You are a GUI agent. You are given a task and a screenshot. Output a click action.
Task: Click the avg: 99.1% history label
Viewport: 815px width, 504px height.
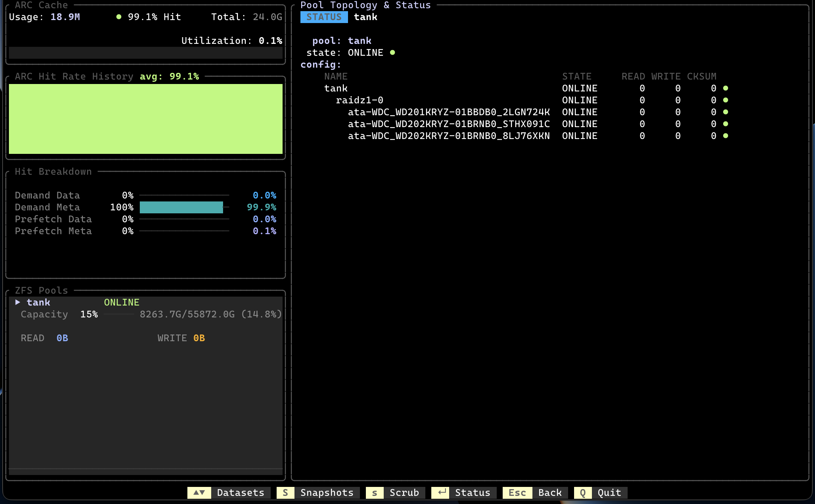click(x=169, y=76)
